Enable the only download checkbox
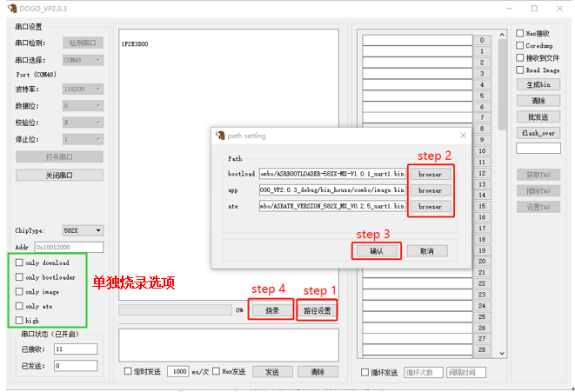This screenshot has width=575, height=392. pyautogui.click(x=19, y=262)
